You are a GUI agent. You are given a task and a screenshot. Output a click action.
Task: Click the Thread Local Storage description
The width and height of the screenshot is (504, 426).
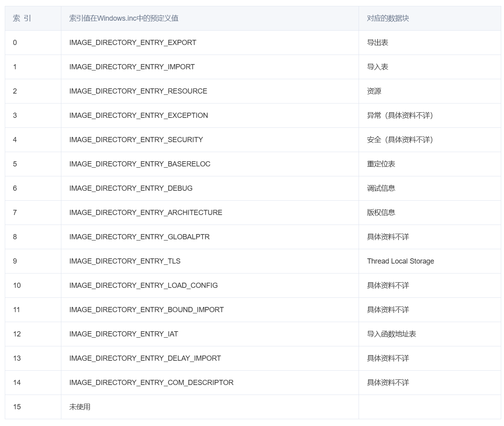point(400,261)
